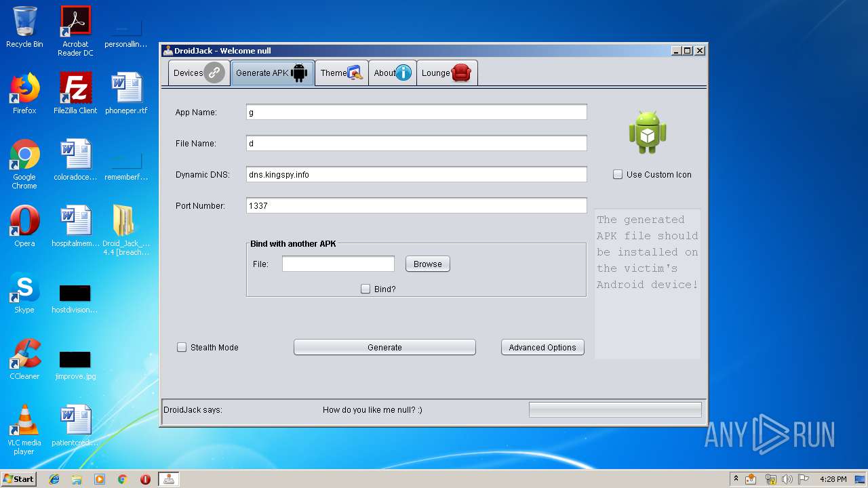Click the bind File path input field
The image size is (868, 488).
coord(338,264)
